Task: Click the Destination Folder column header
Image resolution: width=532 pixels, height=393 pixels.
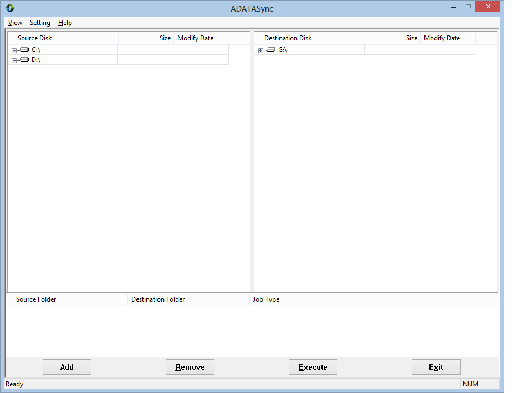Action: click(x=188, y=299)
